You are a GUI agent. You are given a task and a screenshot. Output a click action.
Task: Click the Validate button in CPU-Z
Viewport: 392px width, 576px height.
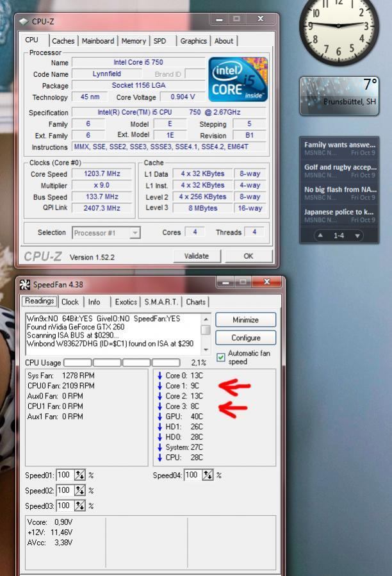tap(197, 256)
